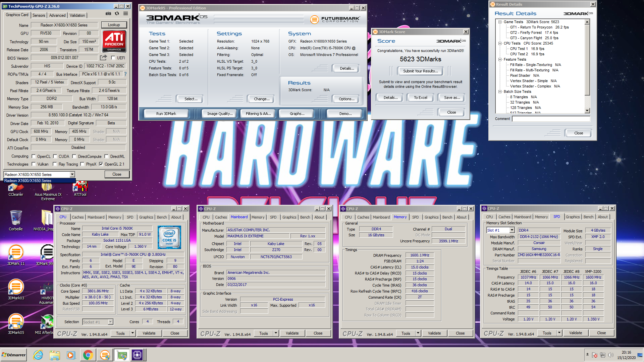Toggle the Ray Tracing checkbox

[55, 164]
